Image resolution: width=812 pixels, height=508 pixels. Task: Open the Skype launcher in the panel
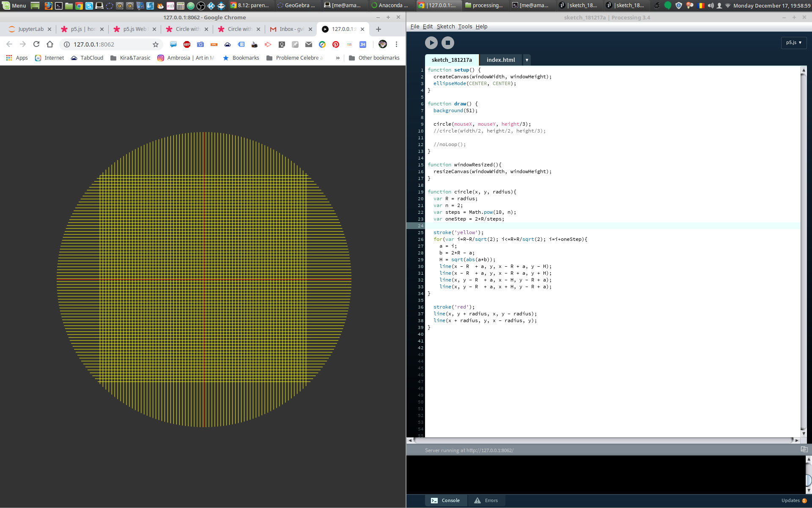click(x=89, y=6)
